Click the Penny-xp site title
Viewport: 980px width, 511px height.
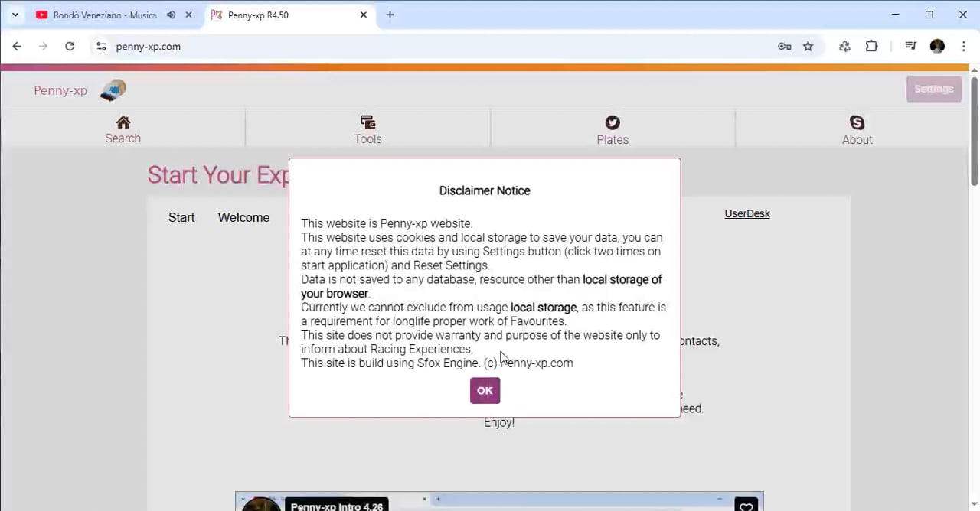60,90
